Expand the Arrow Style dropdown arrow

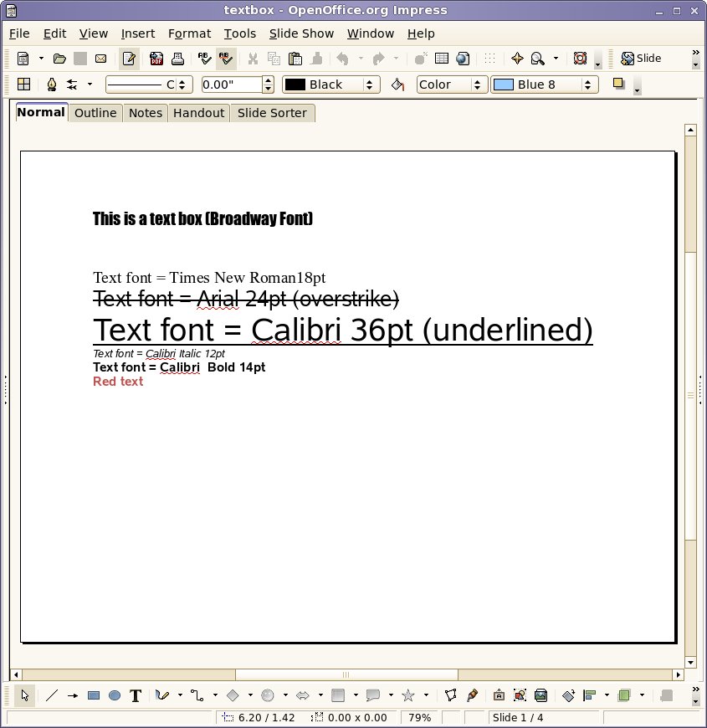coord(90,85)
